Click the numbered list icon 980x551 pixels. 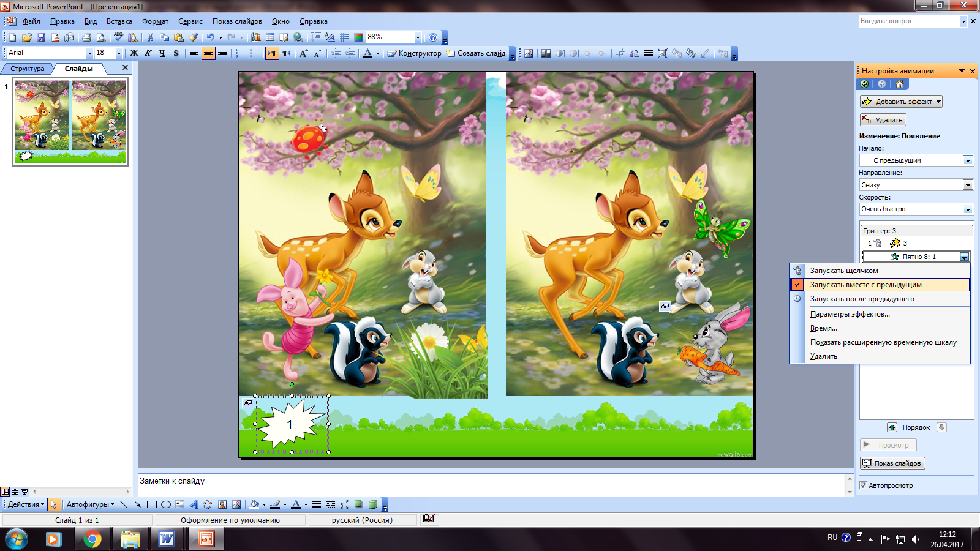coord(240,53)
